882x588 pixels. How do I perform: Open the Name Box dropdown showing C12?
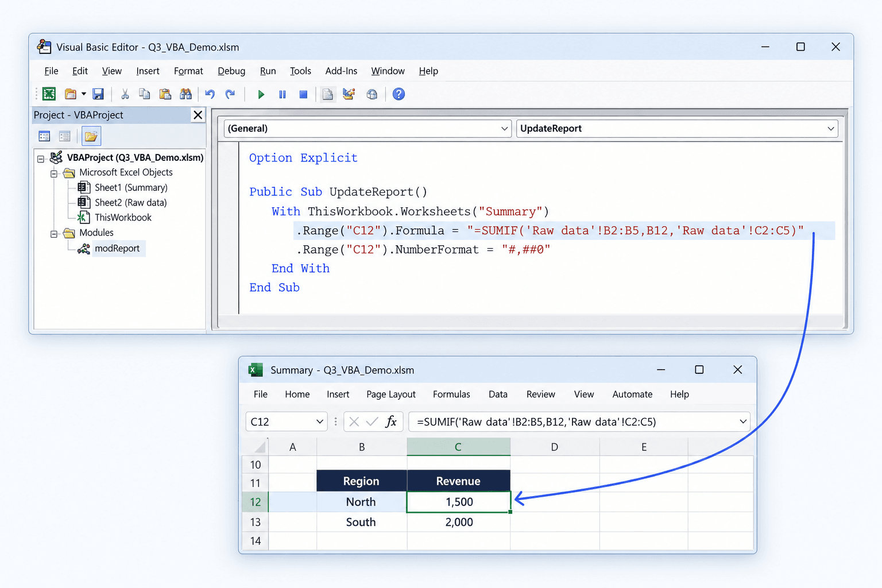click(x=320, y=421)
